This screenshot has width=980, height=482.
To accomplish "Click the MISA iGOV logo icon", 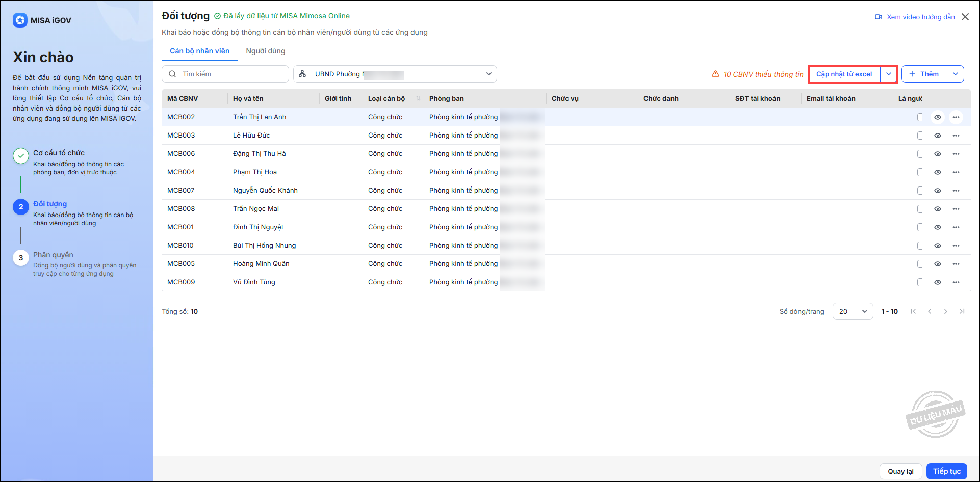I will (20, 20).
